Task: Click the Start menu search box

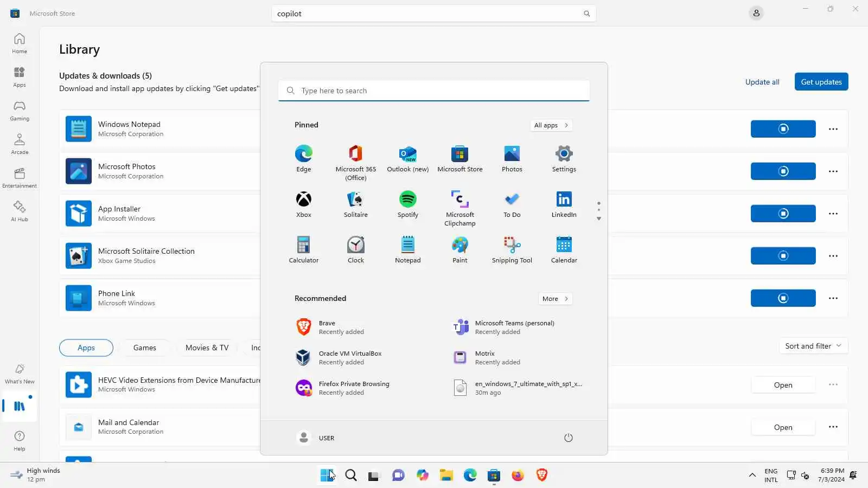Action: (434, 91)
